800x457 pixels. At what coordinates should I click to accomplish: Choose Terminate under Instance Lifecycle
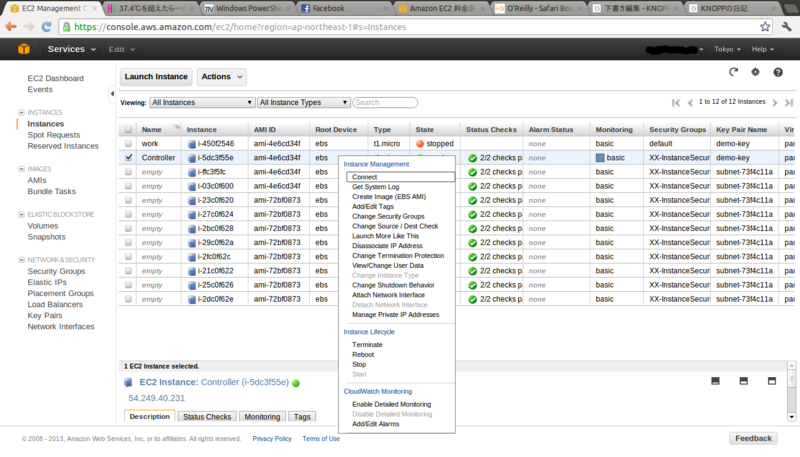click(x=367, y=345)
